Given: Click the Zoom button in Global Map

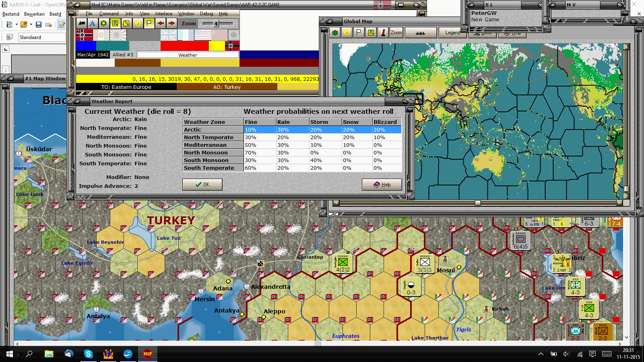Looking at the screenshot, I should tap(396, 33).
